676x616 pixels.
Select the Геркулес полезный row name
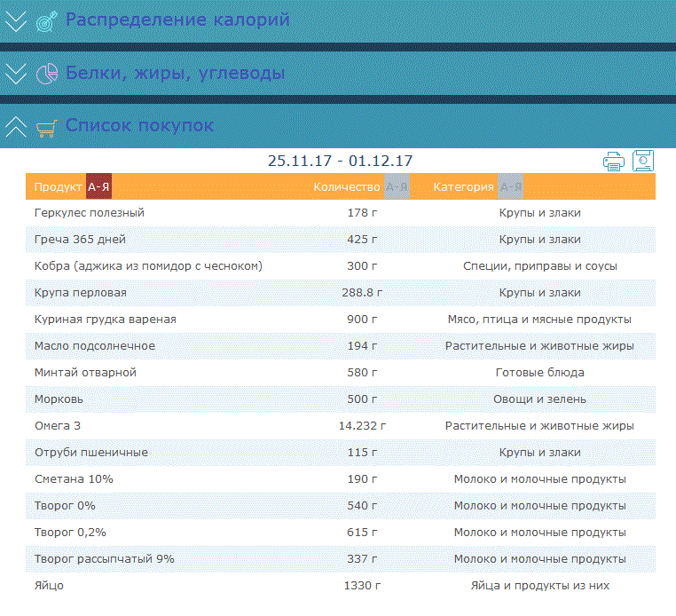[90, 213]
